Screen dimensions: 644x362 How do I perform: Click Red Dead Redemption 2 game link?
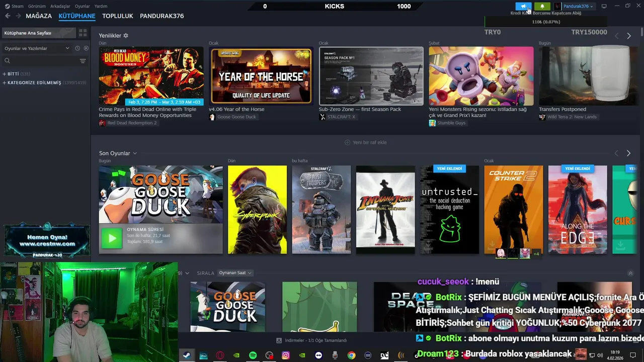(128, 123)
